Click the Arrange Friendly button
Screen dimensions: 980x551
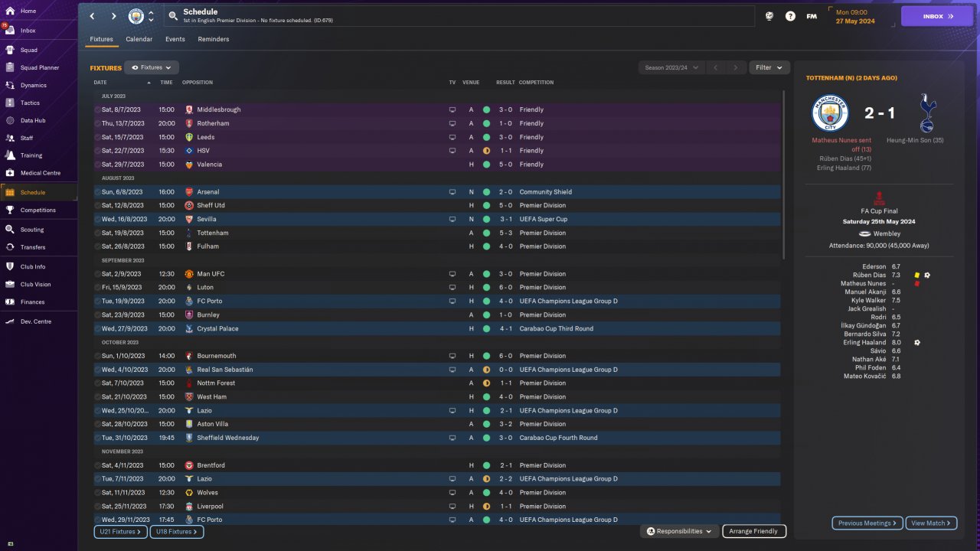[754, 531]
